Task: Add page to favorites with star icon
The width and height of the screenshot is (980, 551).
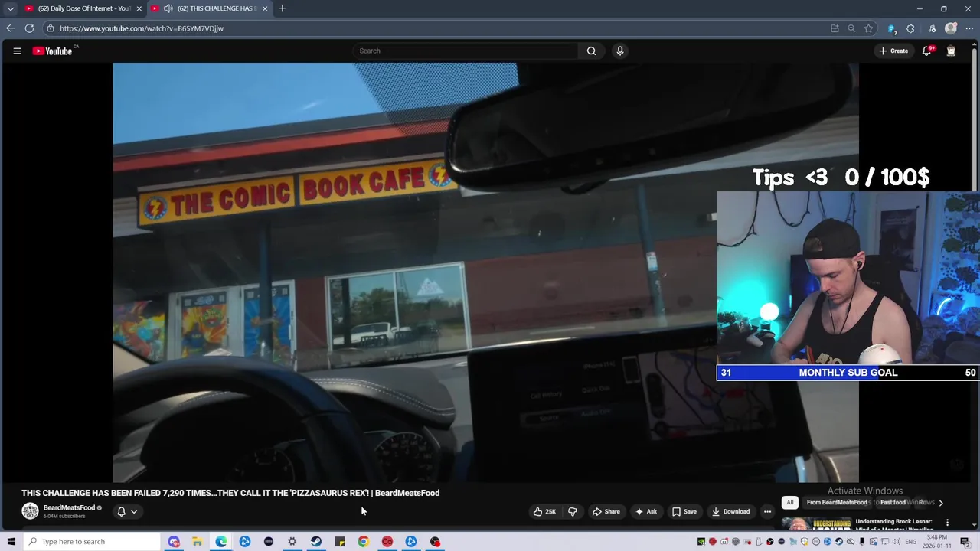Action: click(x=868, y=28)
